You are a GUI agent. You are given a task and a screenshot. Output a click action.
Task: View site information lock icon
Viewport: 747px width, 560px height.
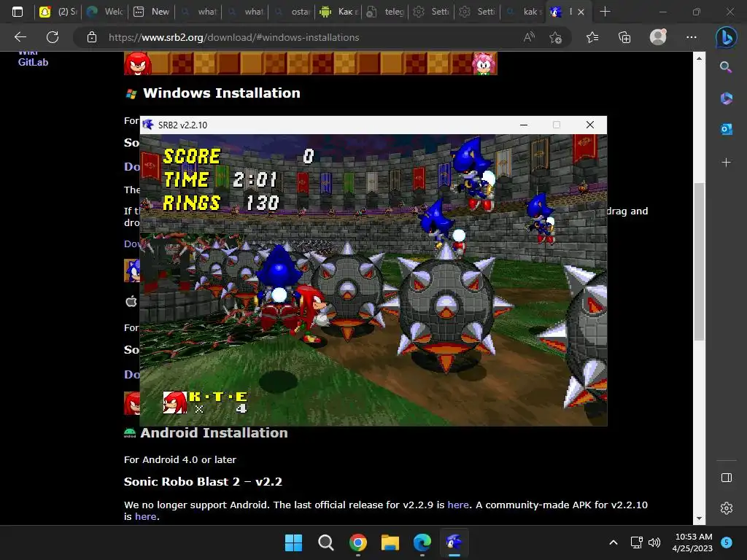[x=92, y=37]
